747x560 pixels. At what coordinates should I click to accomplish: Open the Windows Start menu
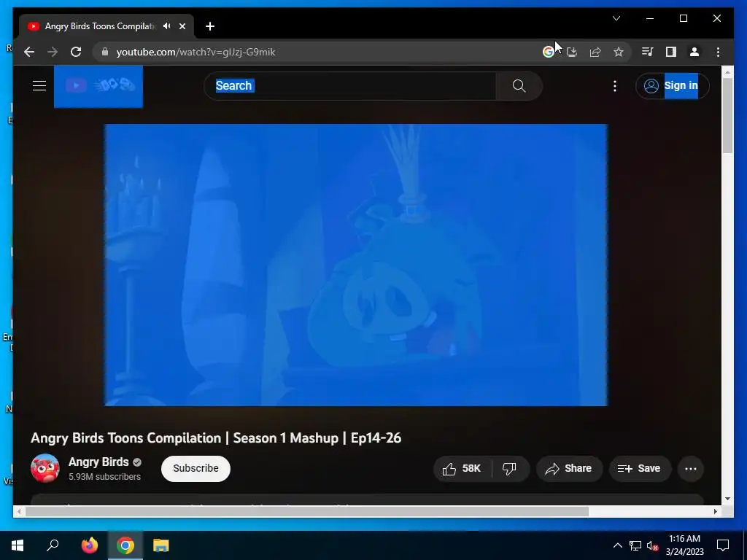click(x=18, y=545)
